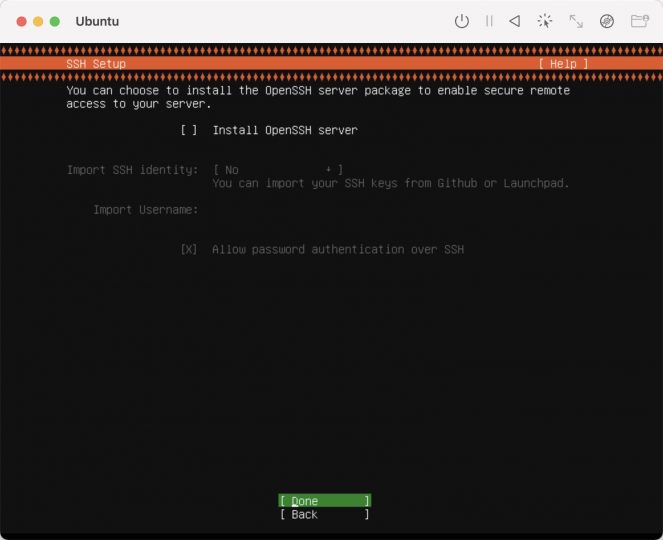Click the 'Install OpenSSH server' label text

tap(285, 130)
